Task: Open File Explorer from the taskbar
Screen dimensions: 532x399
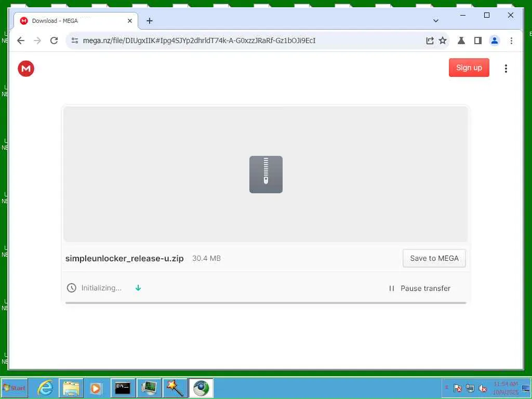Action: pos(71,388)
